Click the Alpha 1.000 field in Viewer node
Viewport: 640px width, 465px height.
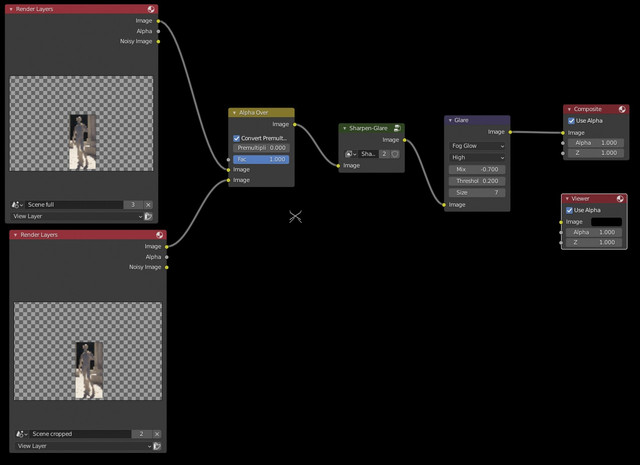click(x=594, y=232)
